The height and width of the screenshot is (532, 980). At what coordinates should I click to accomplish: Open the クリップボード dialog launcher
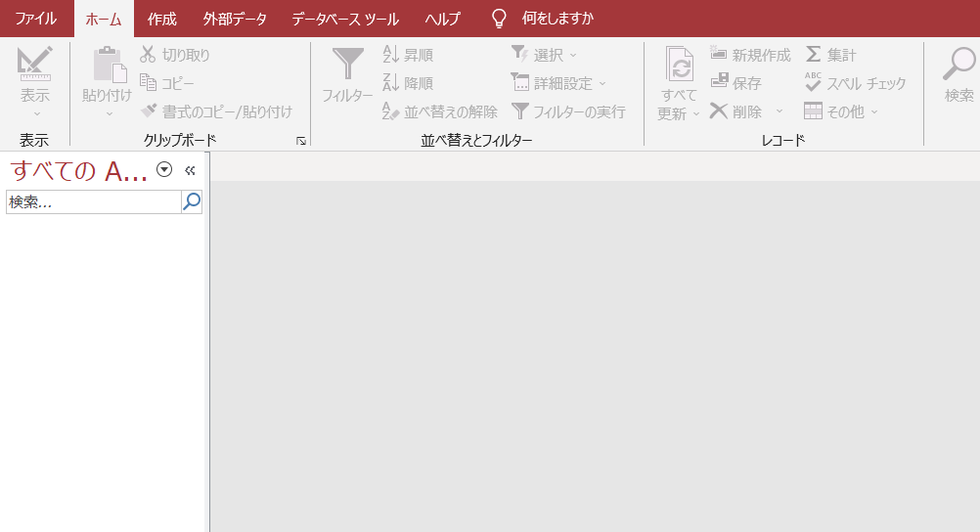(301, 141)
